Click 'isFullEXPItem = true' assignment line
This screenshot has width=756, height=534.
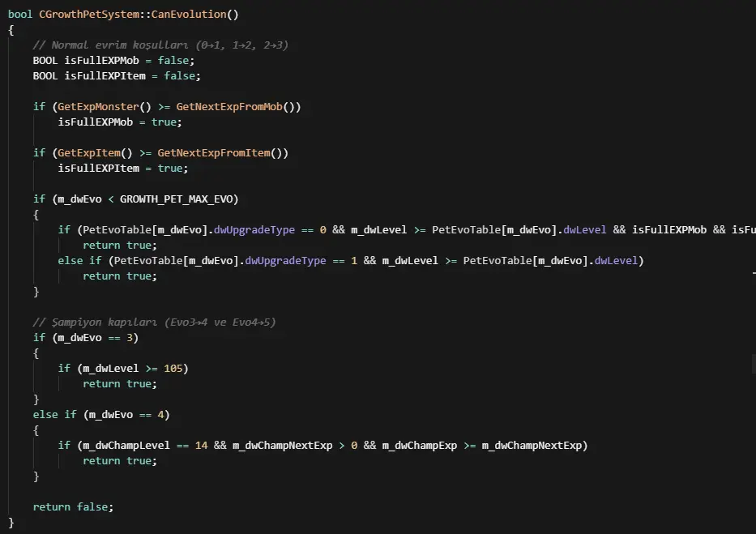coord(122,169)
